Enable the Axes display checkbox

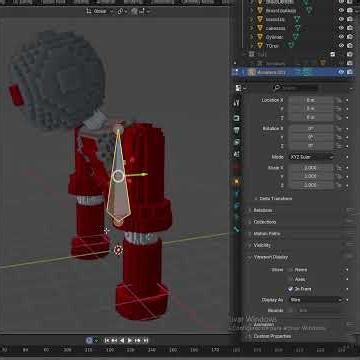pyautogui.click(x=290, y=279)
